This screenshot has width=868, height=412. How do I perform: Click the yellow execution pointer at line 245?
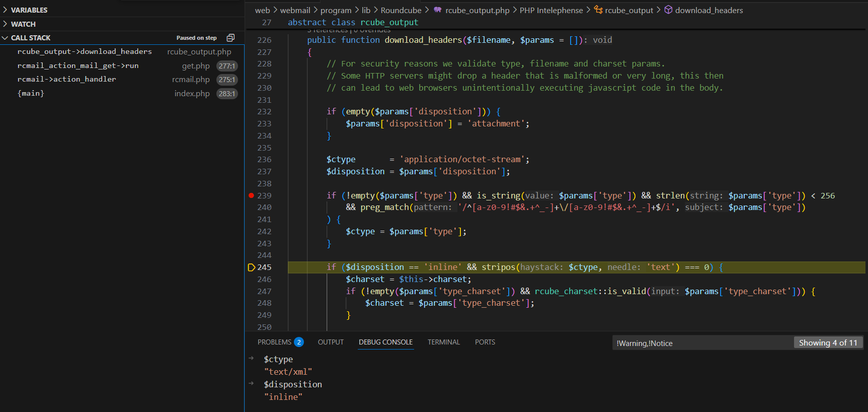[x=252, y=267]
